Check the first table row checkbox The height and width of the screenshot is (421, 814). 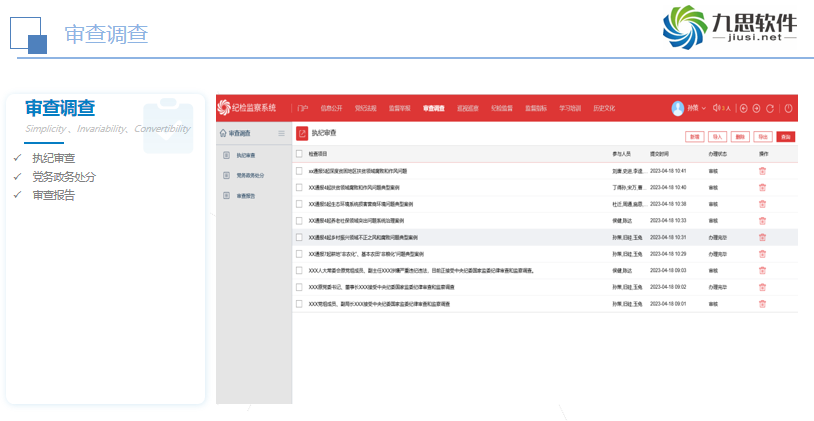click(x=299, y=171)
